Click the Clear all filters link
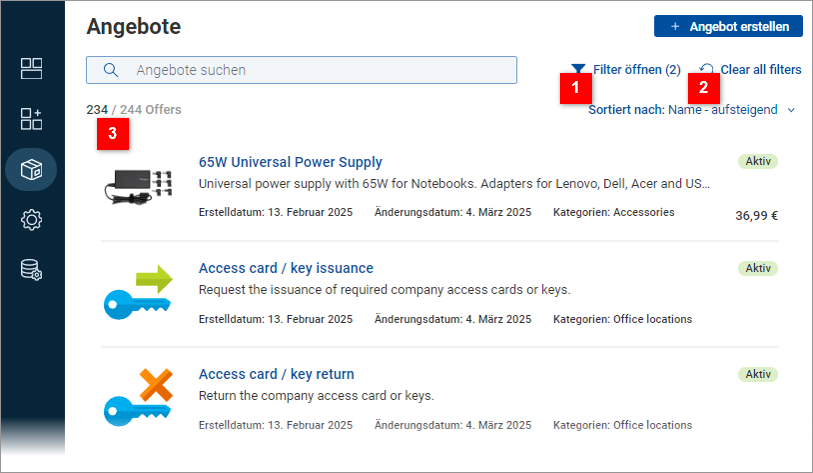813x473 pixels. tap(760, 70)
